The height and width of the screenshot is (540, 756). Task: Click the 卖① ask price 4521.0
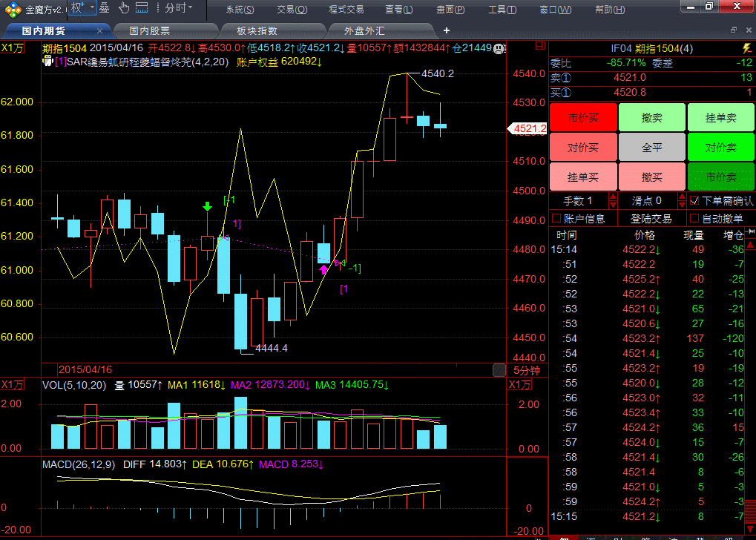[630, 77]
